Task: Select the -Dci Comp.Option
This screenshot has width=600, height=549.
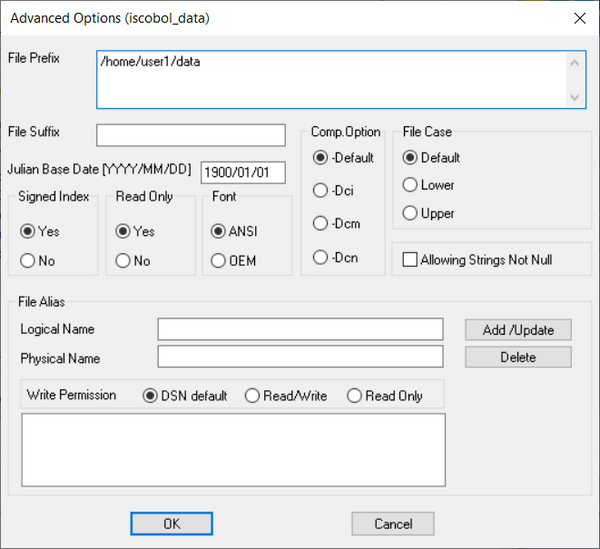Action: pos(320,191)
